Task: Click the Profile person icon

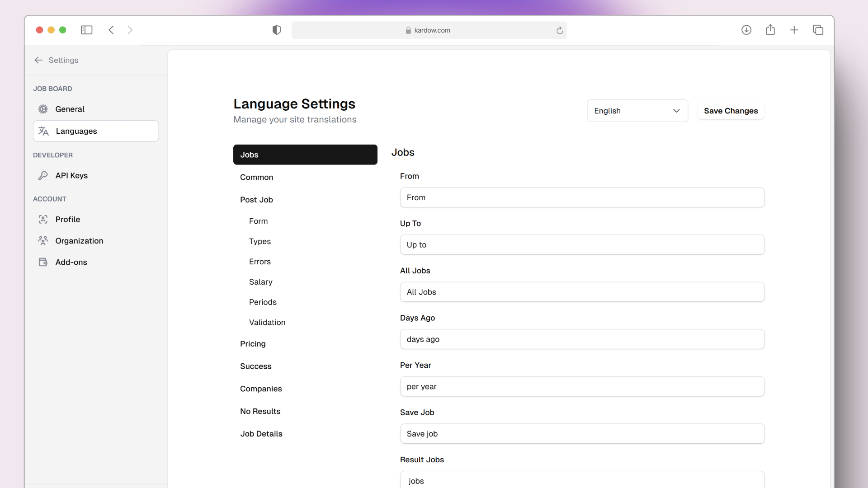Action: tap(43, 219)
